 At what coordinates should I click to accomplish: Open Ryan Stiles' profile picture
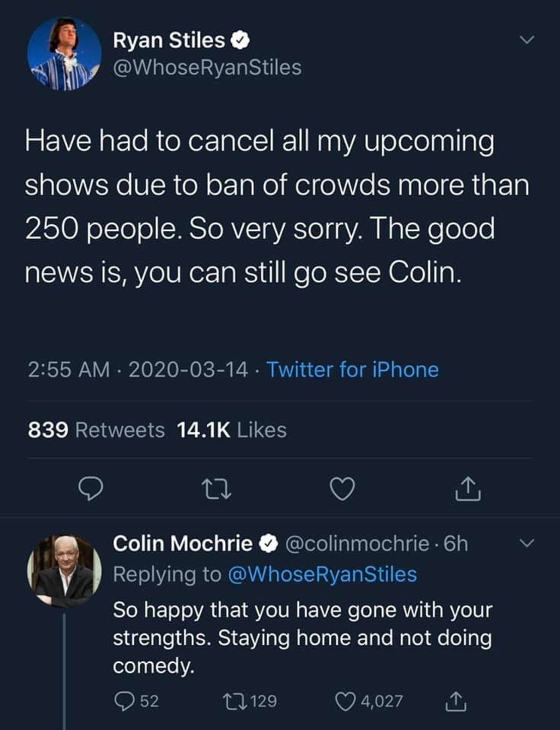64,54
